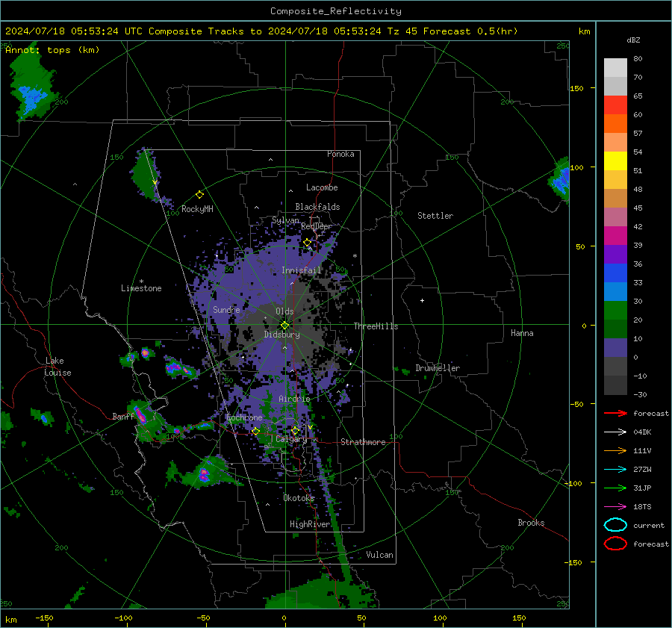Click the Cochrane city label
672x628 pixels.
(x=244, y=417)
